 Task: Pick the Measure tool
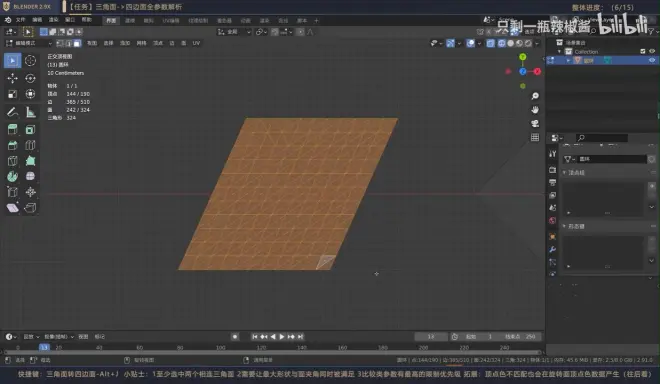(x=30, y=112)
